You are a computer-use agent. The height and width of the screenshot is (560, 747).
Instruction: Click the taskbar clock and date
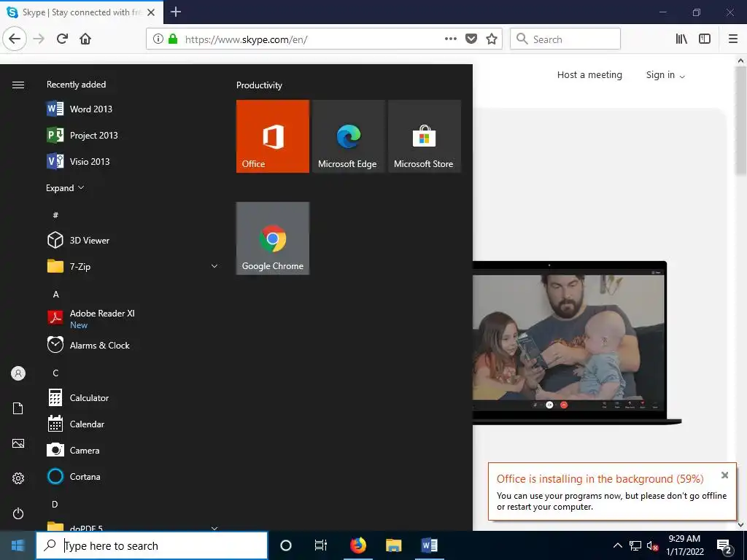point(684,545)
